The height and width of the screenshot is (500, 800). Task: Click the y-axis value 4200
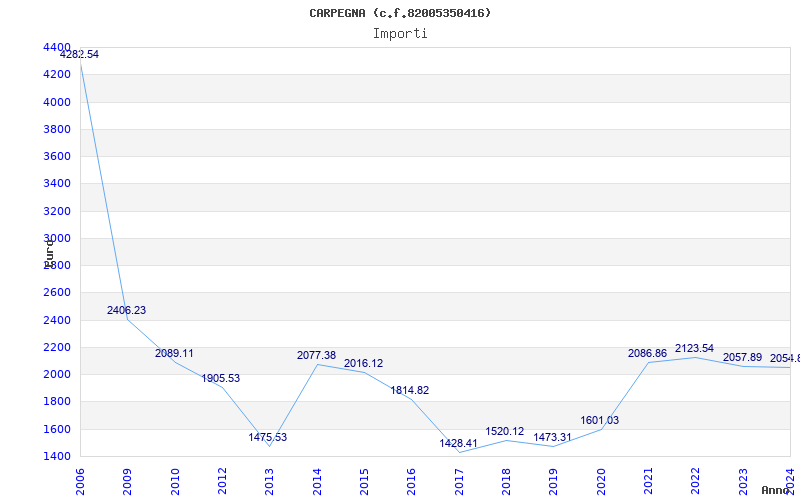point(57,74)
